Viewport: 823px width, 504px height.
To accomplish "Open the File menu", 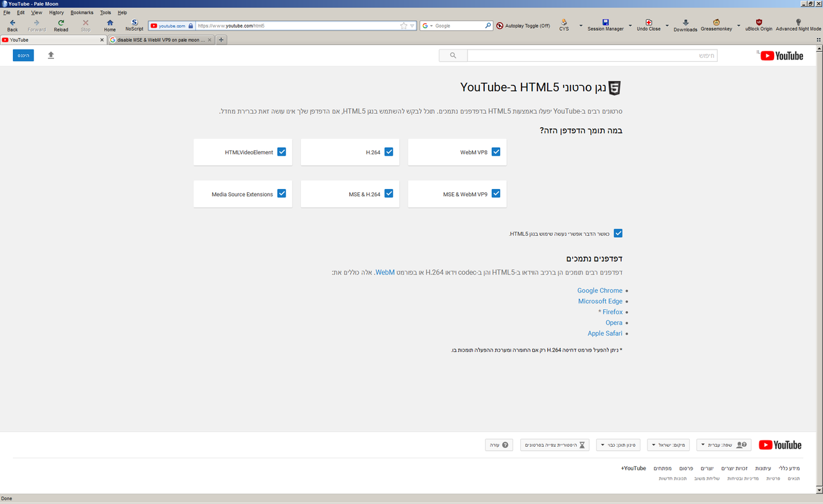I will (7, 12).
